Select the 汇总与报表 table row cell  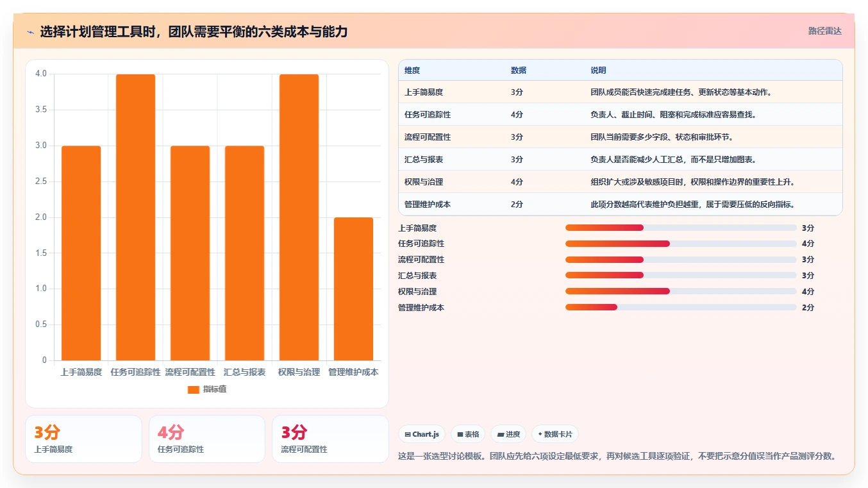point(424,160)
